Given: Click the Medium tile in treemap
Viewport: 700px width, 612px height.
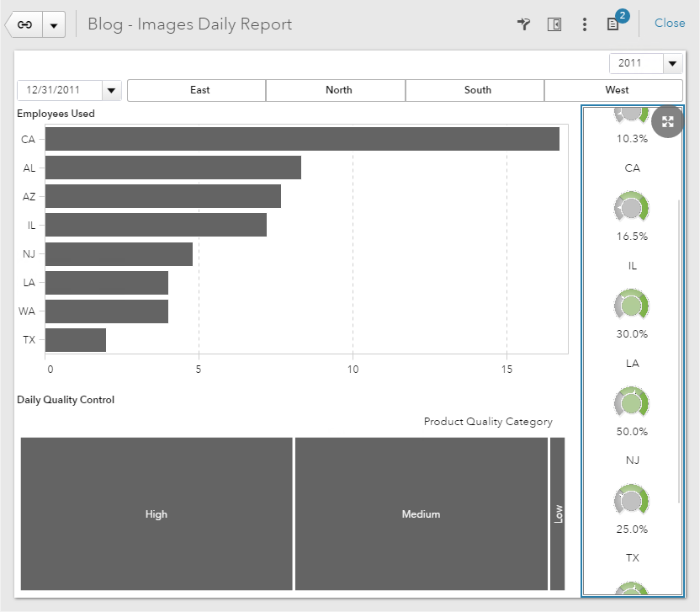Looking at the screenshot, I should [x=421, y=514].
